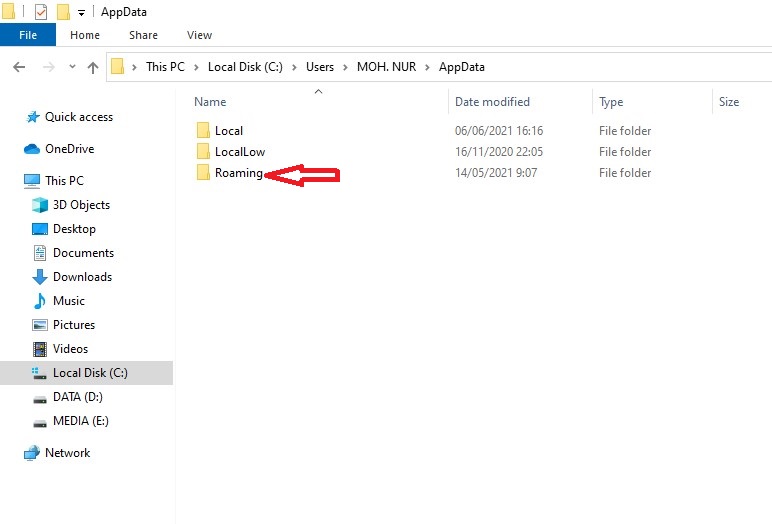Image resolution: width=772 pixels, height=524 pixels.
Task: Click date 16/11/2020 22:05 cell
Action: coord(499,152)
